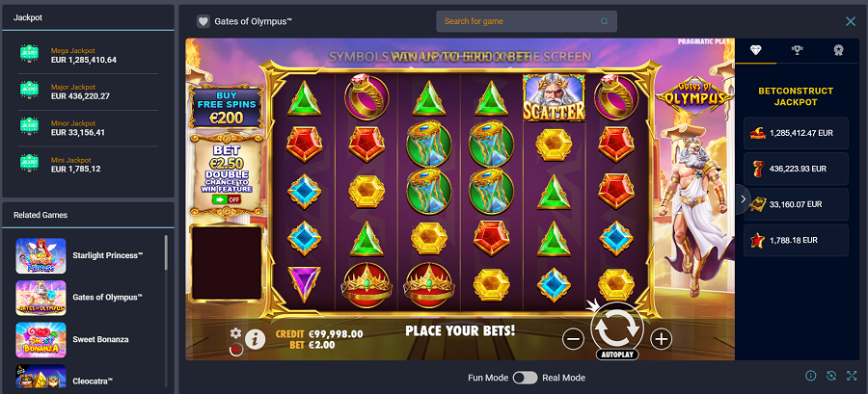The height and width of the screenshot is (394, 868).
Task: Spin the reels with the circular arrows
Action: tap(617, 329)
